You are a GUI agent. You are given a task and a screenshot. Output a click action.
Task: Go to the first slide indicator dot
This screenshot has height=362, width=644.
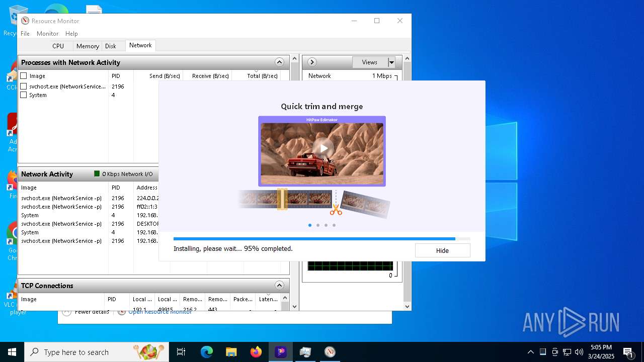pyautogui.click(x=310, y=225)
